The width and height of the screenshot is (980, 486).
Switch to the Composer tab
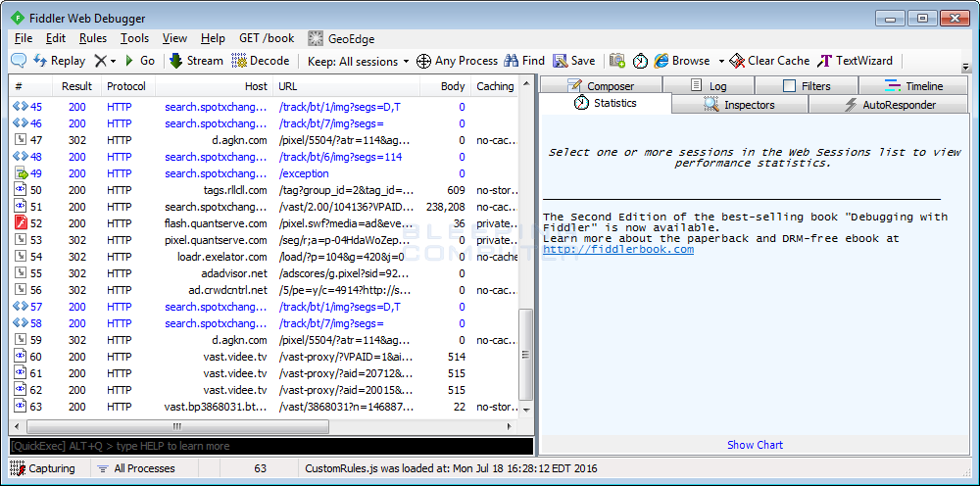[601, 85]
